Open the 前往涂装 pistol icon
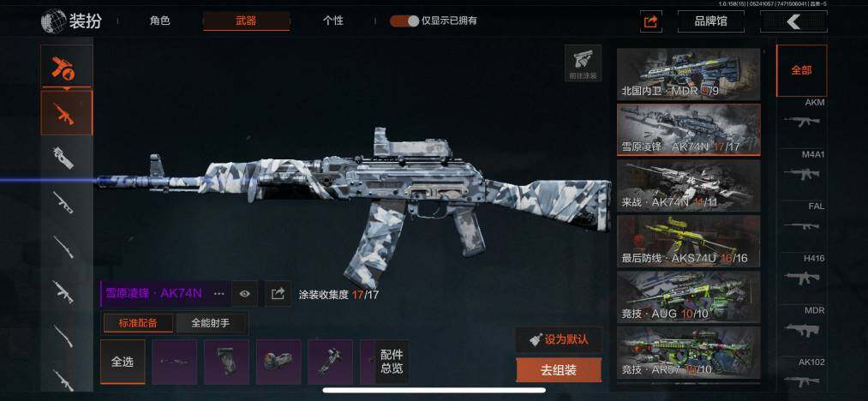 [x=583, y=63]
